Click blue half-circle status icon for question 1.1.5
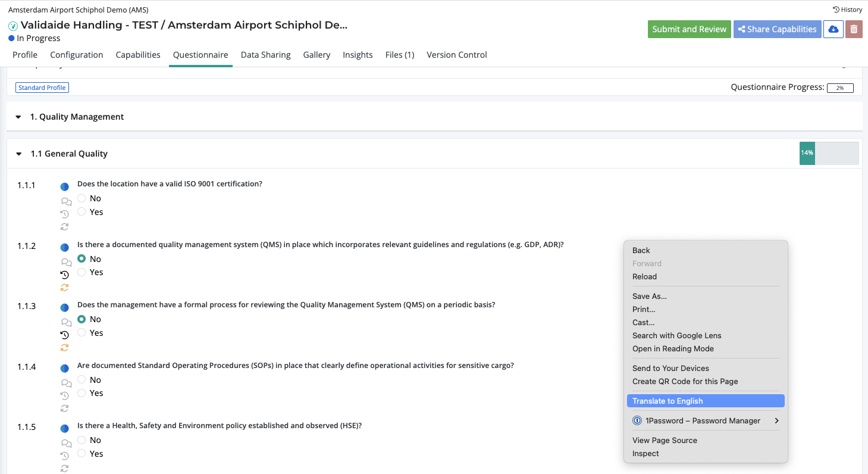Image resolution: width=868 pixels, height=474 pixels. (65, 429)
